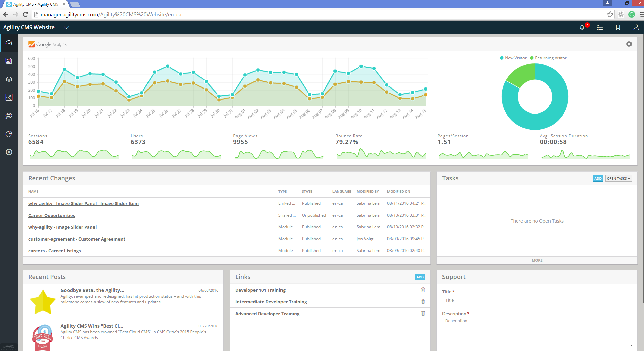Add a new task with ADD button
644x351 pixels.
(x=598, y=178)
